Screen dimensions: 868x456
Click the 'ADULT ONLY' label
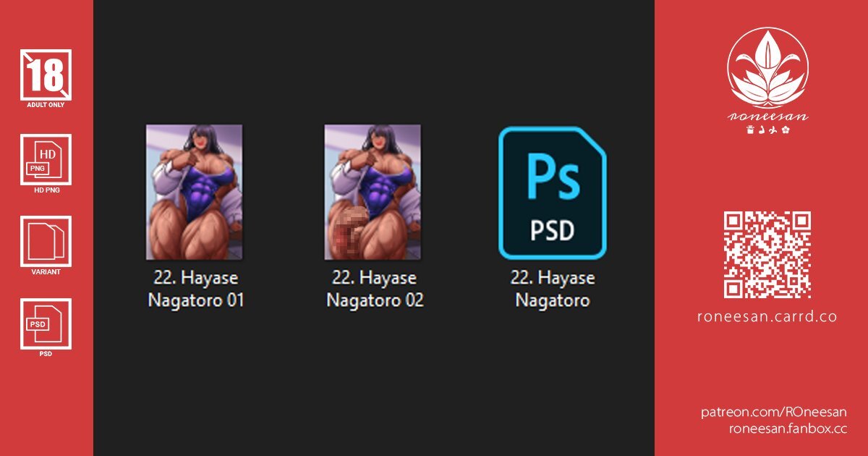point(46,105)
